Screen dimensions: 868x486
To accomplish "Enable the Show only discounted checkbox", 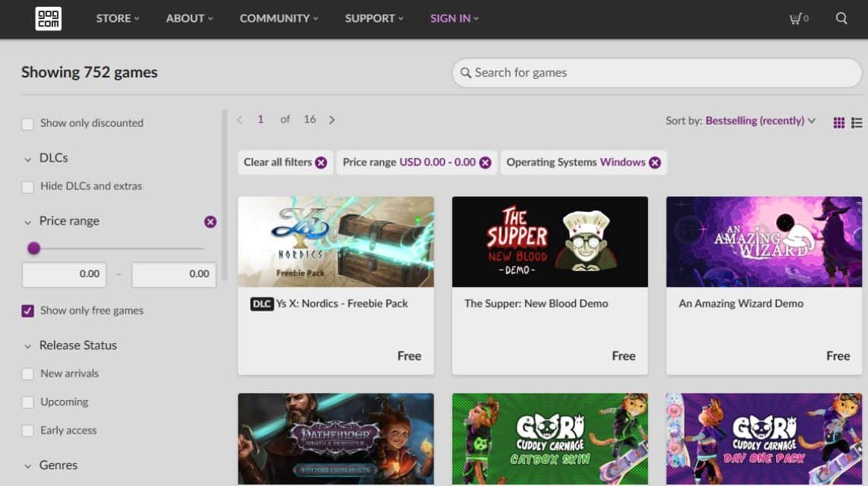I will pos(28,122).
